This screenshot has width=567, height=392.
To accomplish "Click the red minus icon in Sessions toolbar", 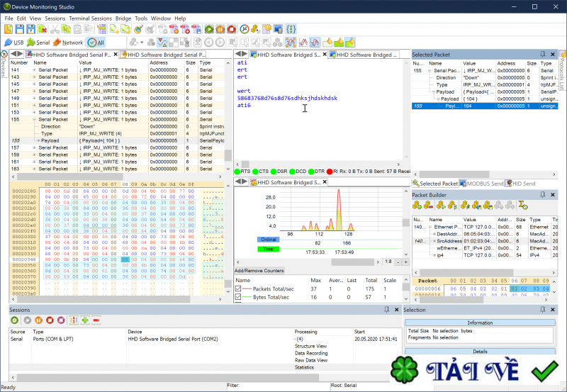I will (96, 320).
